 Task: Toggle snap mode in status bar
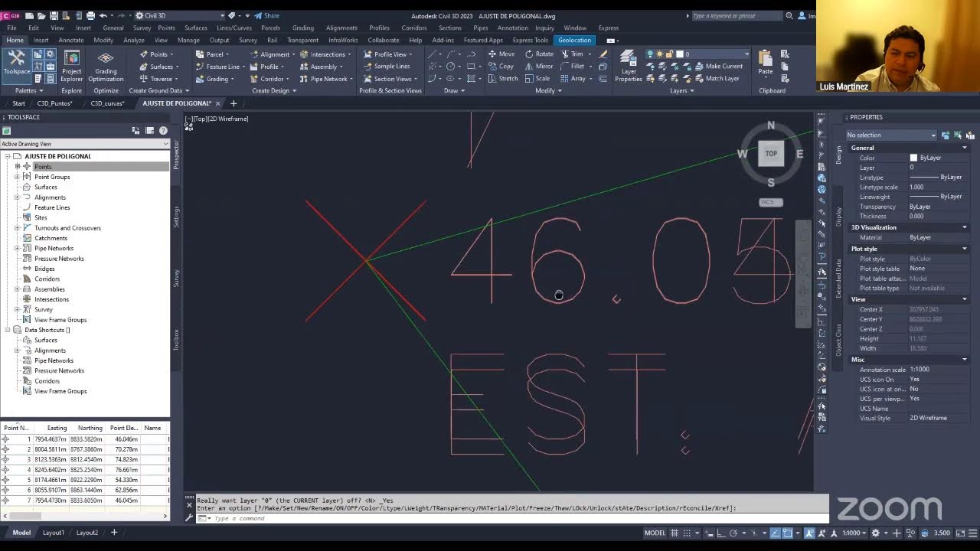[x=687, y=533]
